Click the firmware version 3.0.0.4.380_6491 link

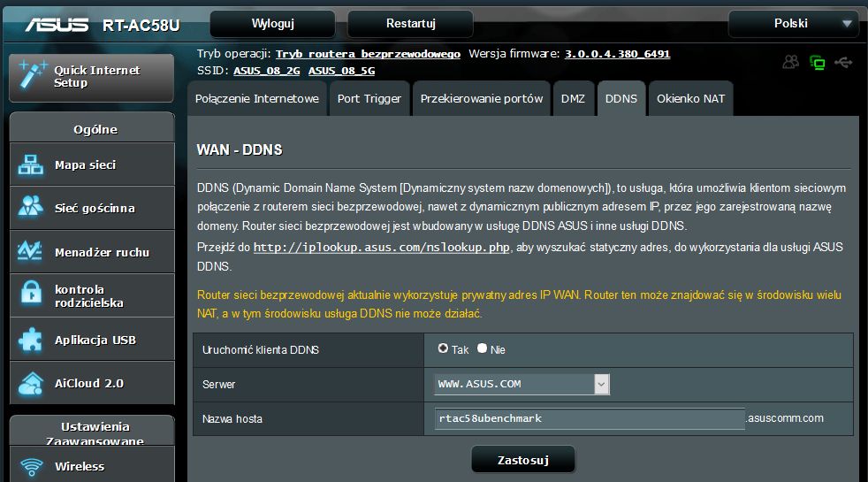click(617, 54)
